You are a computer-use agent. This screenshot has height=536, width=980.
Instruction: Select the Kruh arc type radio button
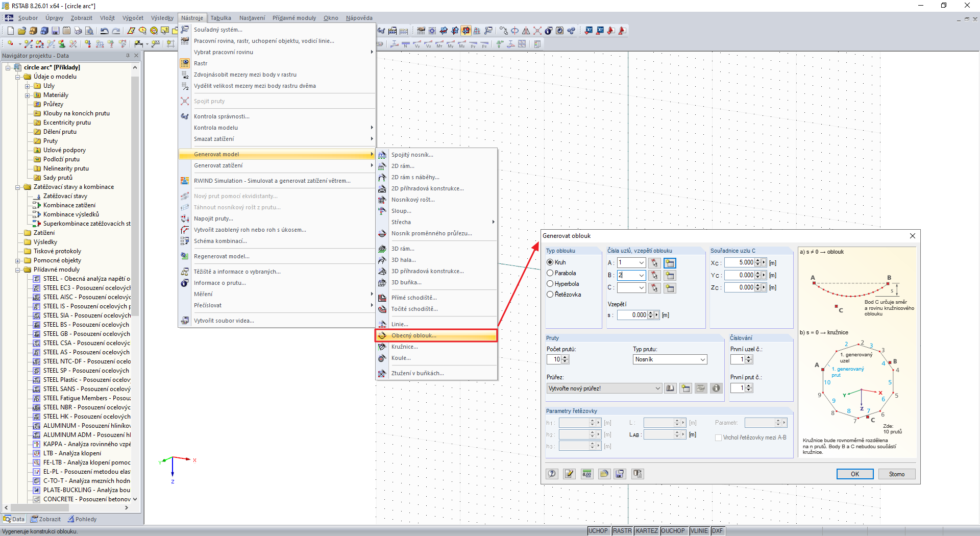click(x=550, y=262)
